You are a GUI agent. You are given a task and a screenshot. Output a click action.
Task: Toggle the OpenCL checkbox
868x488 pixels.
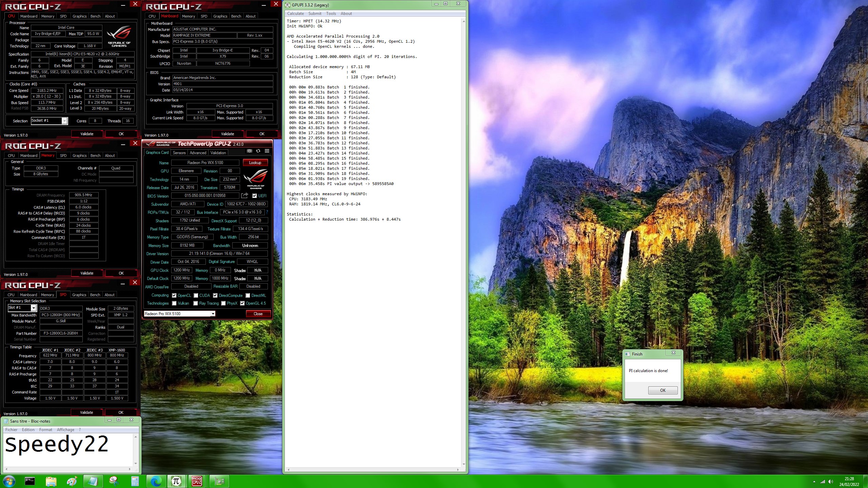tap(174, 295)
